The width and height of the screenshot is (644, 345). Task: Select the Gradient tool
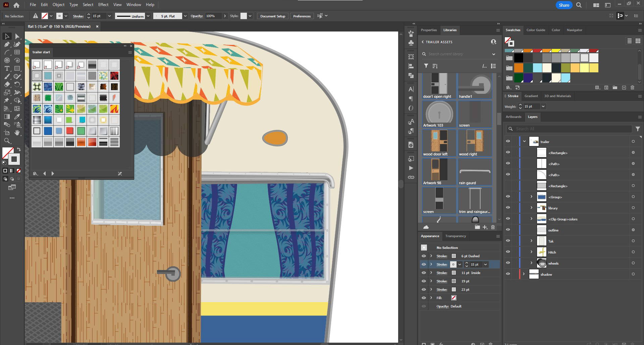pos(7,117)
